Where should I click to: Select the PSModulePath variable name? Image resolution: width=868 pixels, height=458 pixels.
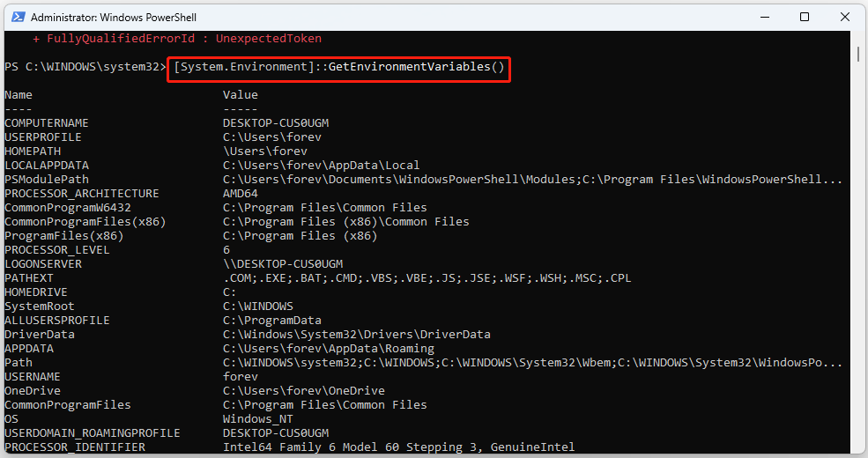[47, 180]
